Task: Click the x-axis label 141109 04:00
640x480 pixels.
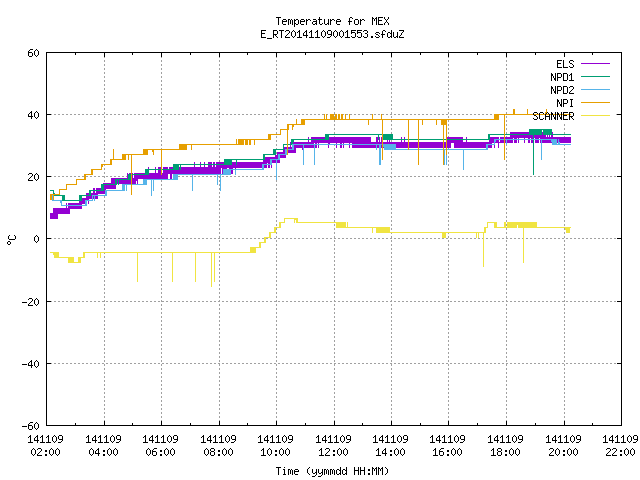Action: [103, 446]
